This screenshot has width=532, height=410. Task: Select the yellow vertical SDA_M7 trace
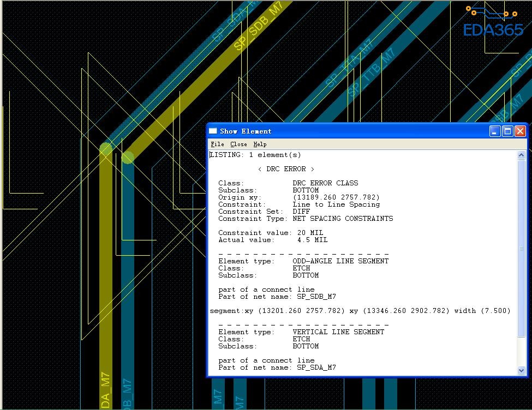(106, 273)
